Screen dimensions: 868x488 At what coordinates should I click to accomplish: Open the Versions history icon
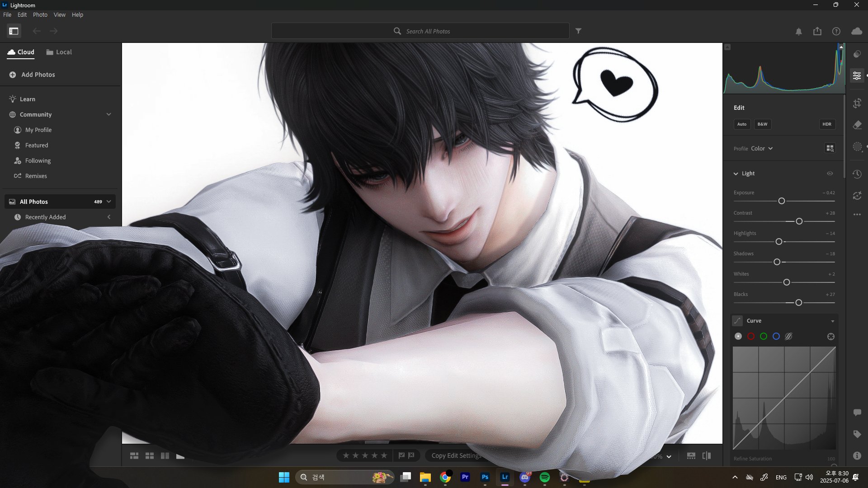pyautogui.click(x=857, y=174)
